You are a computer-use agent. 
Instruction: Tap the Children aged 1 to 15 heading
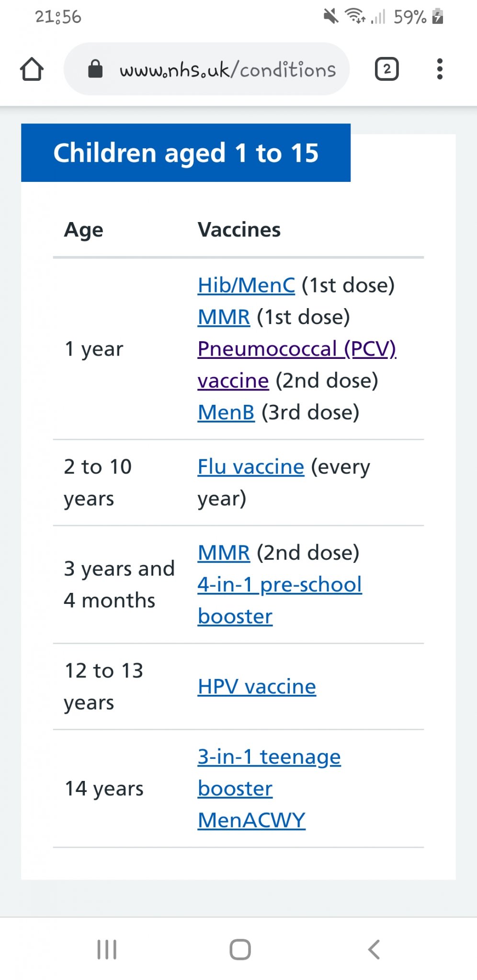pyautogui.click(x=186, y=153)
